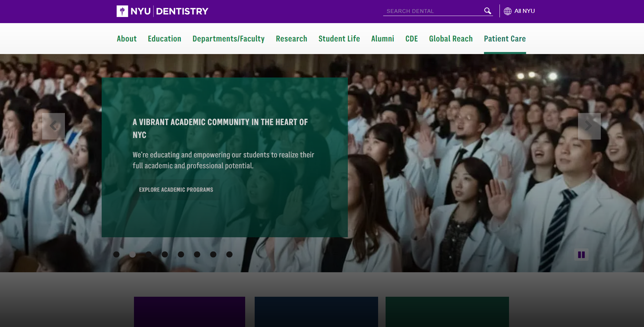Click the purple card below the carousel

189,312
